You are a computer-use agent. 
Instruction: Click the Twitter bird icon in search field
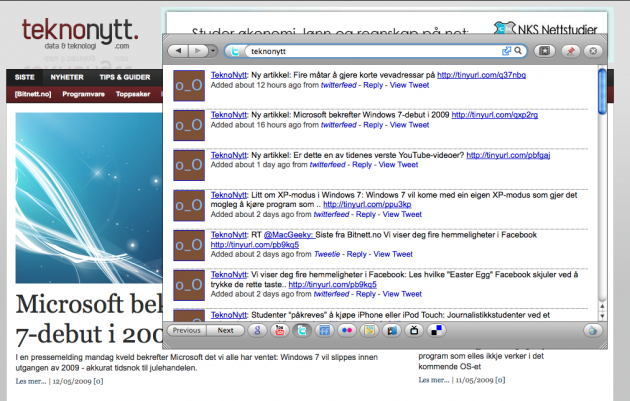tap(235, 51)
